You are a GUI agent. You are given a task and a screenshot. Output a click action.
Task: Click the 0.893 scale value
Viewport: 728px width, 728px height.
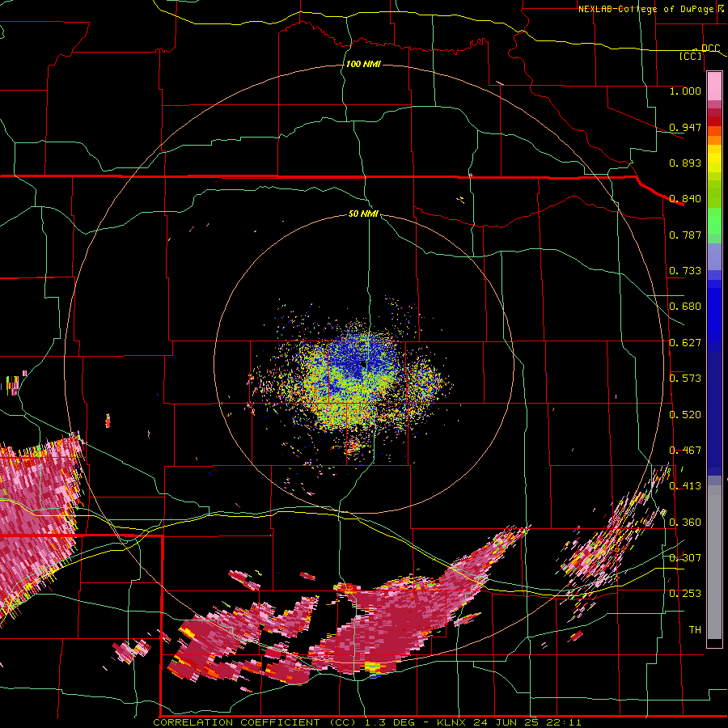(685, 163)
